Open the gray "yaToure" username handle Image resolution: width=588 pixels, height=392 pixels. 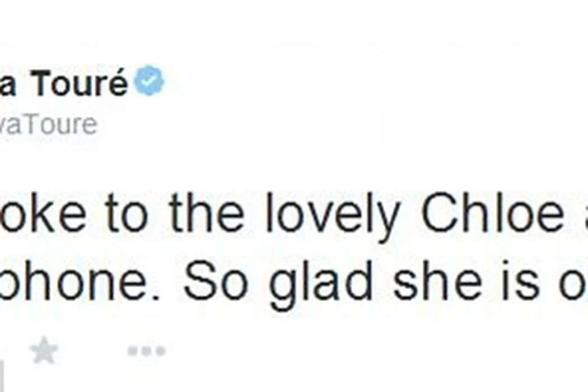(48, 124)
